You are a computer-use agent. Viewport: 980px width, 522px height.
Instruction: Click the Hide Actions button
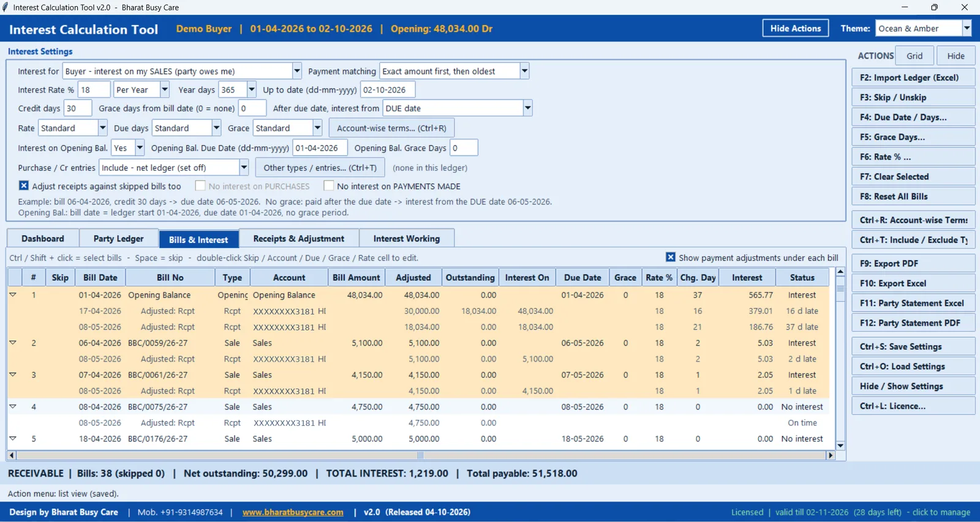(x=796, y=28)
